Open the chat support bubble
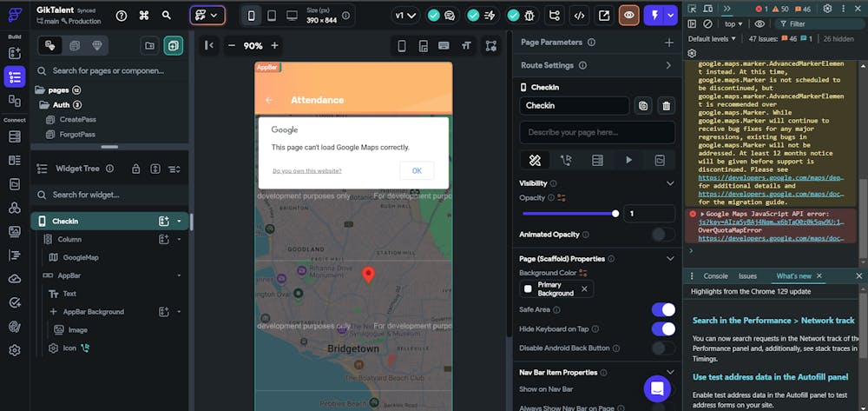The width and height of the screenshot is (868, 411). click(x=657, y=388)
